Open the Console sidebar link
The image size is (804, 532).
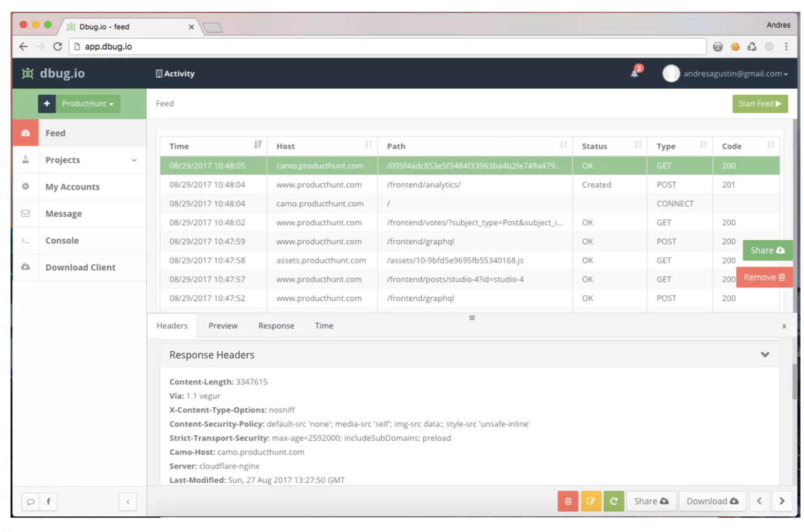(x=62, y=241)
